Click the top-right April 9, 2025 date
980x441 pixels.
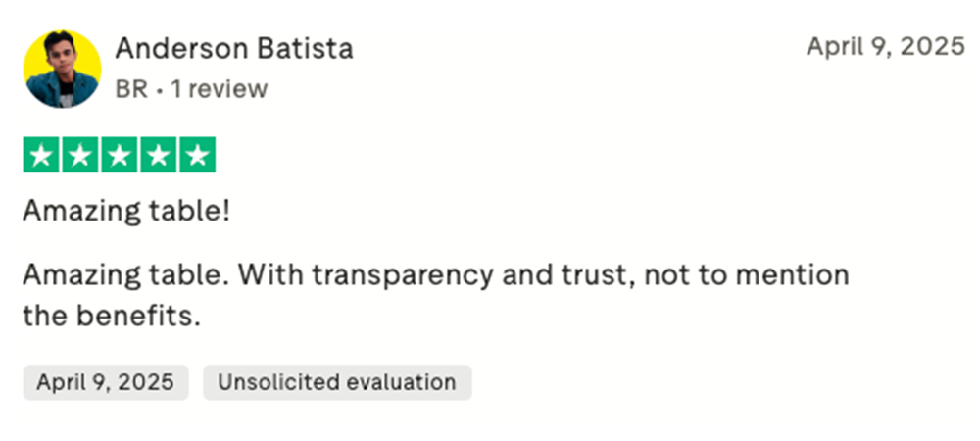885,47
